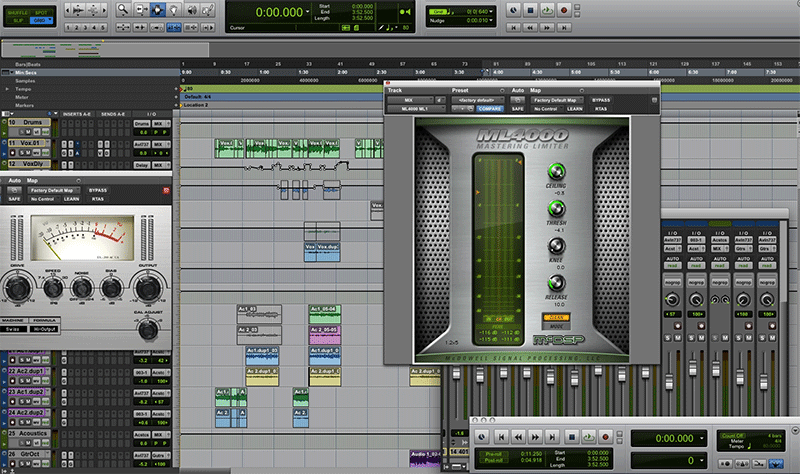
Task: Toggle the COMPARE button in ML4000 window
Action: point(490,108)
